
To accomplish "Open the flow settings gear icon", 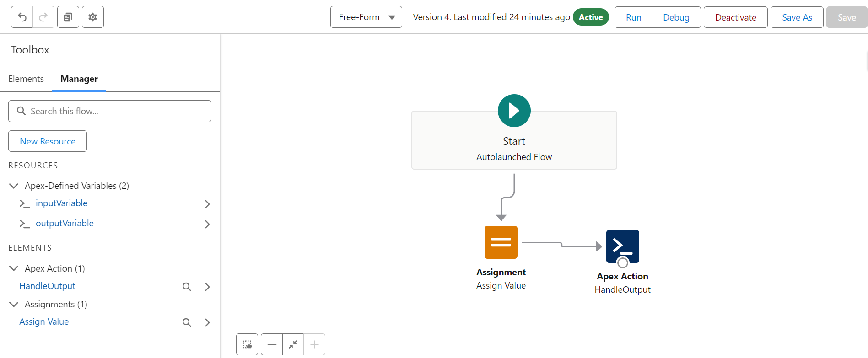I will point(93,17).
